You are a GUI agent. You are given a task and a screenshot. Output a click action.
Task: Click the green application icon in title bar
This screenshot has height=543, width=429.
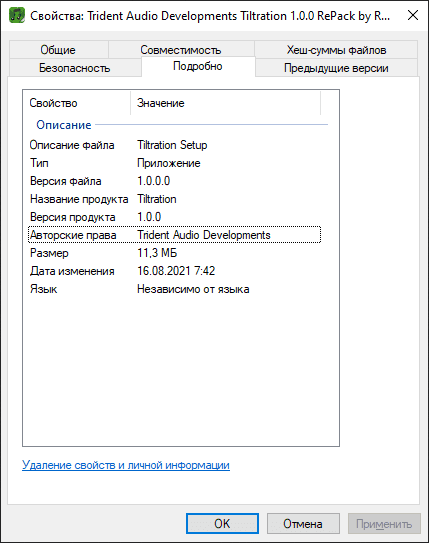17,16
